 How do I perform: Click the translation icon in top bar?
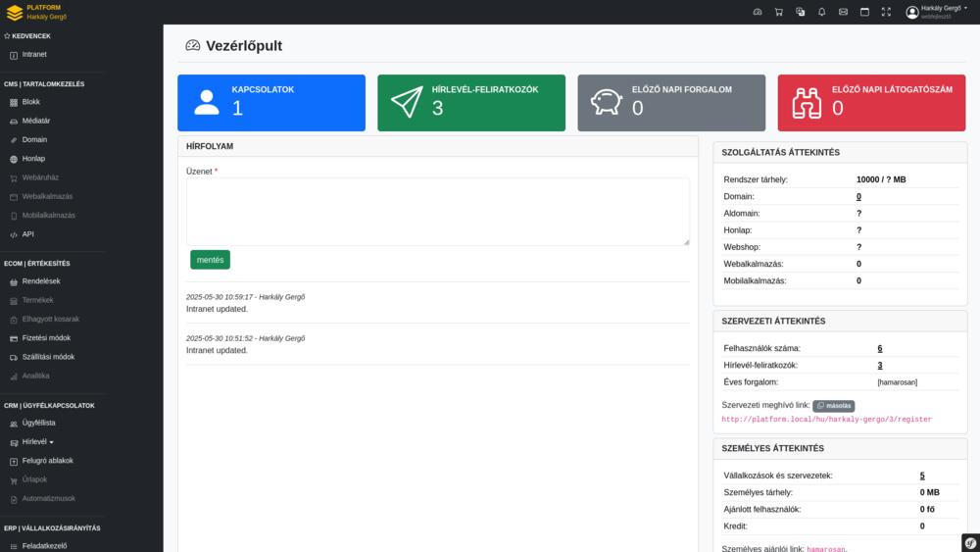point(800,12)
